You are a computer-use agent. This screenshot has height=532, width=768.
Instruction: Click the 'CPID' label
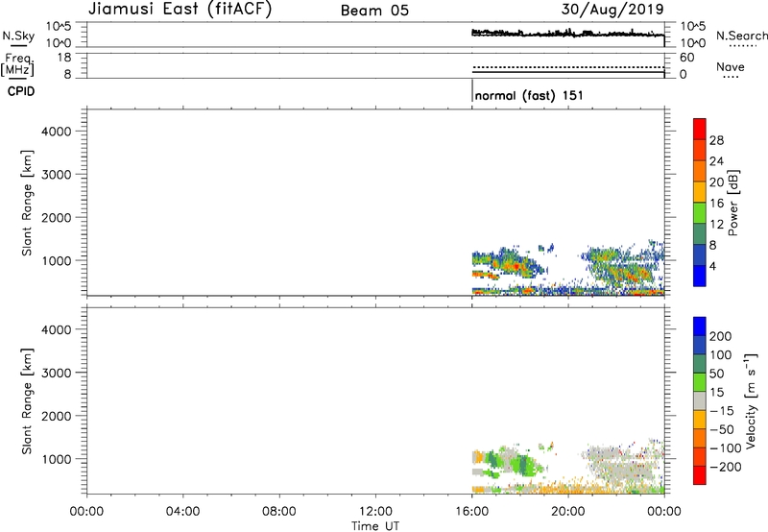(21, 91)
